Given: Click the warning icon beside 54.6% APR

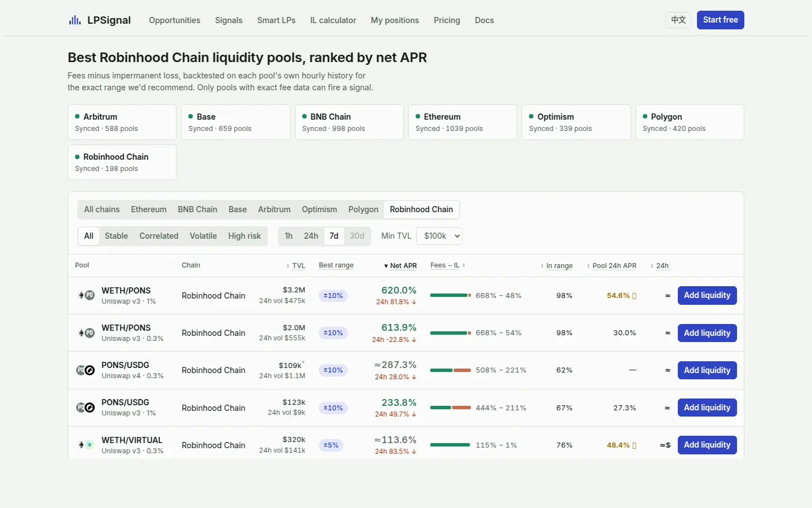Looking at the screenshot, I should pyautogui.click(x=634, y=296).
